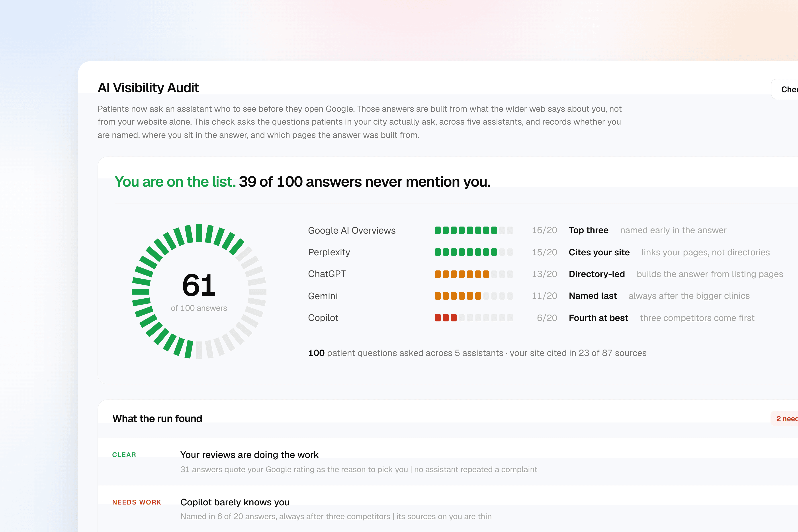Click the 6/20 score value
Image resolution: width=798 pixels, height=532 pixels.
[547, 318]
